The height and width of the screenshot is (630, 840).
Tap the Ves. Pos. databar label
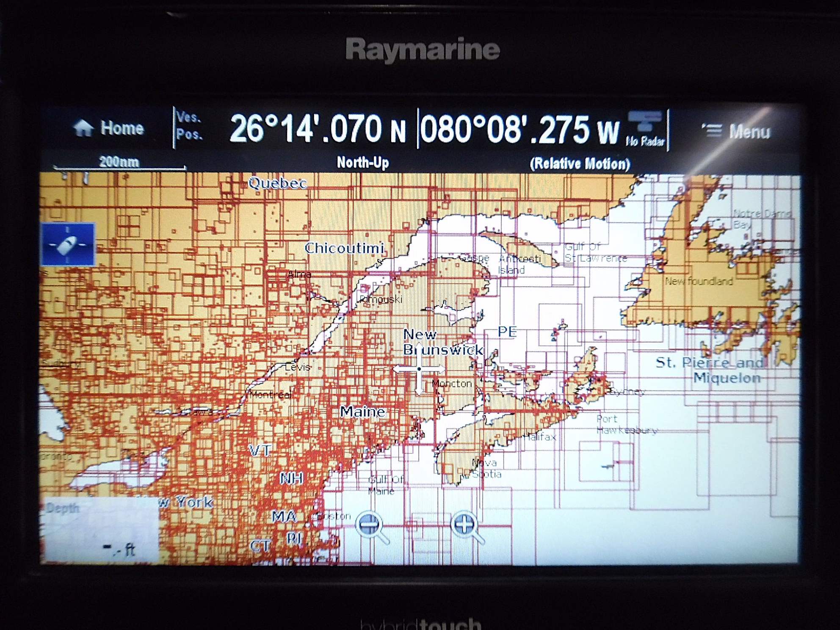pyautogui.click(x=189, y=126)
